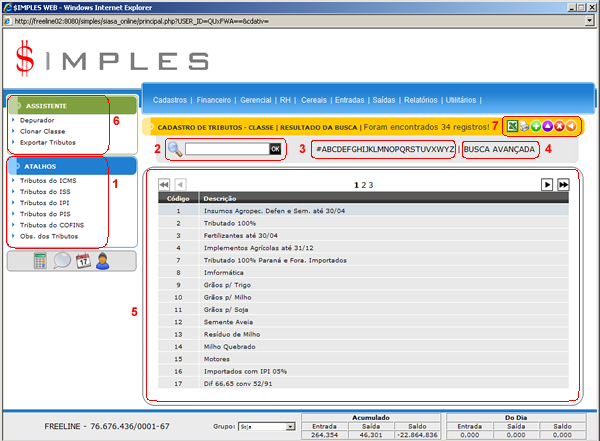The height and width of the screenshot is (441, 600).
Task: Click the BUSCA AVANÇADA link
Action: point(500,149)
